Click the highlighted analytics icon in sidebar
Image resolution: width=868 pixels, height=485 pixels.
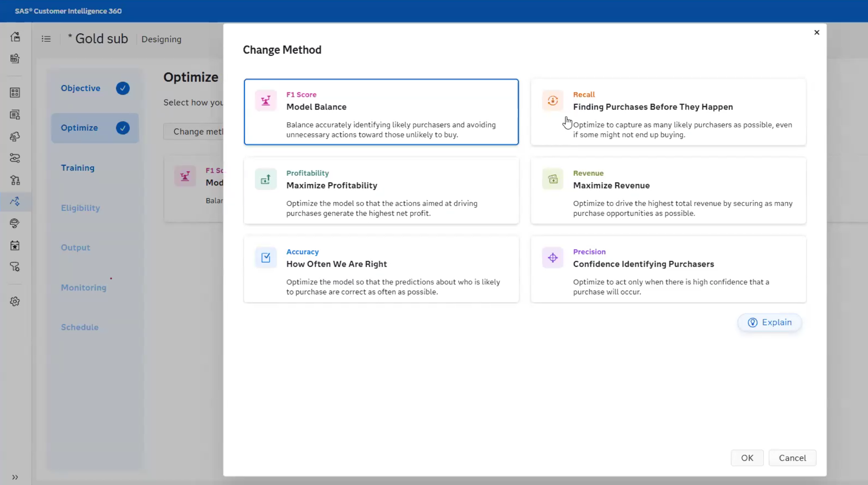(x=15, y=201)
